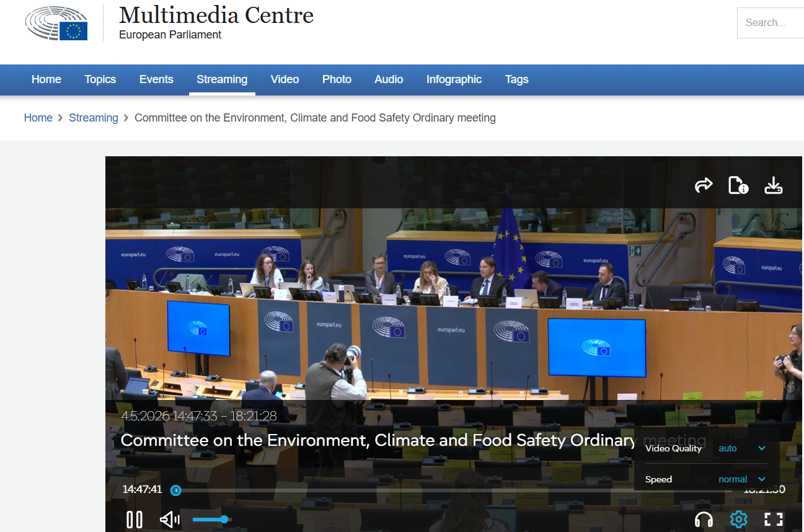
Task: Open audio language headphones icon
Action: tap(704, 519)
